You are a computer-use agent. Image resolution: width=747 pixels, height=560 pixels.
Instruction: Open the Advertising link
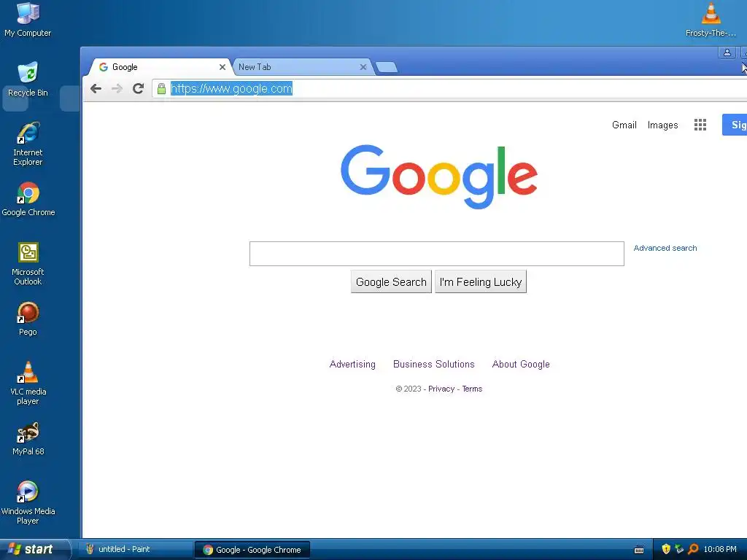coord(352,365)
